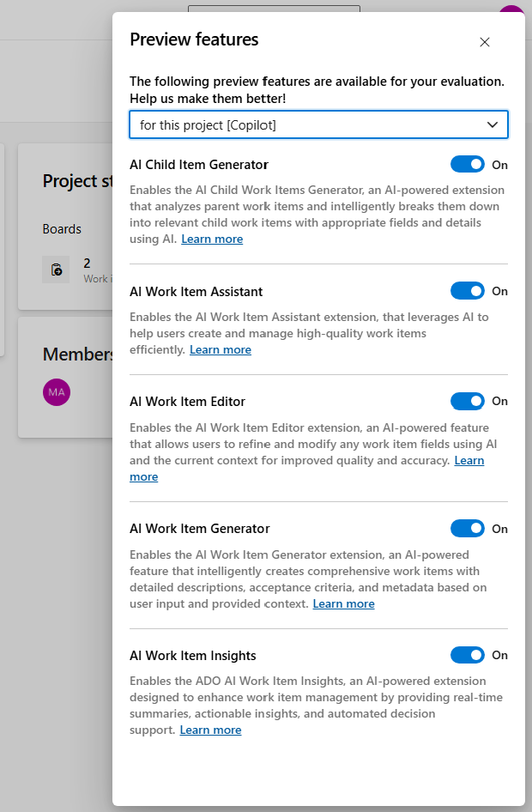Disable the AI Child Item Generator toggle
Image resolution: width=532 pixels, height=812 pixels.
coord(467,164)
